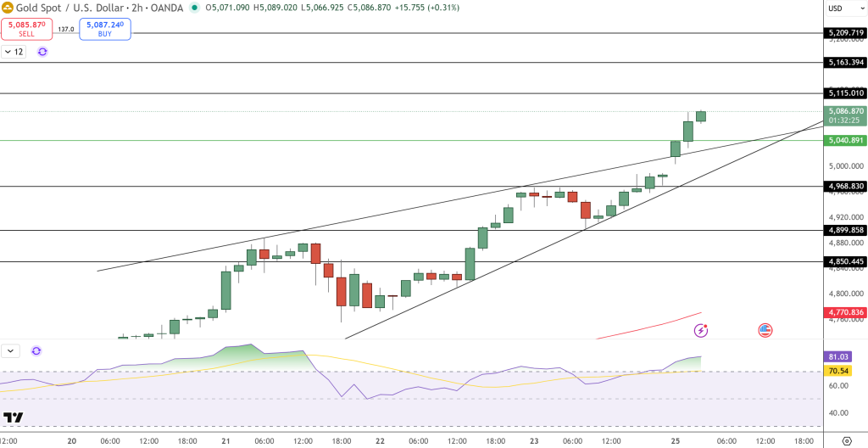Open the US flag economic event marker

click(765, 330)
